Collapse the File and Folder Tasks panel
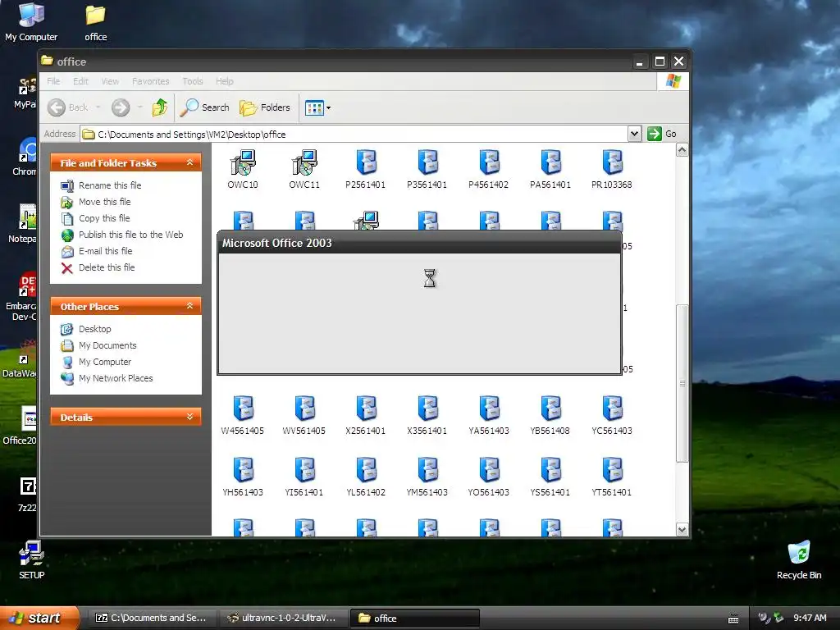Image resolution: width=840 pixels, height=630 pixels. [x=189, y=162]
